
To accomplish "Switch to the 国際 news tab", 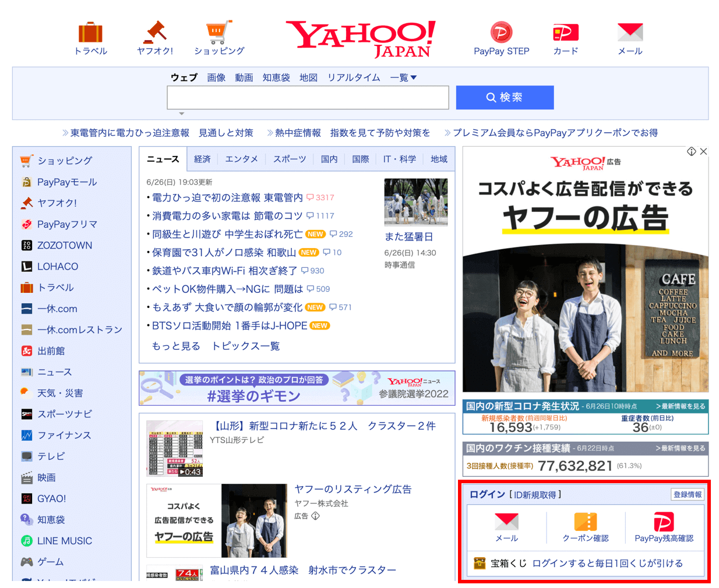I will [x=361, y=159].
